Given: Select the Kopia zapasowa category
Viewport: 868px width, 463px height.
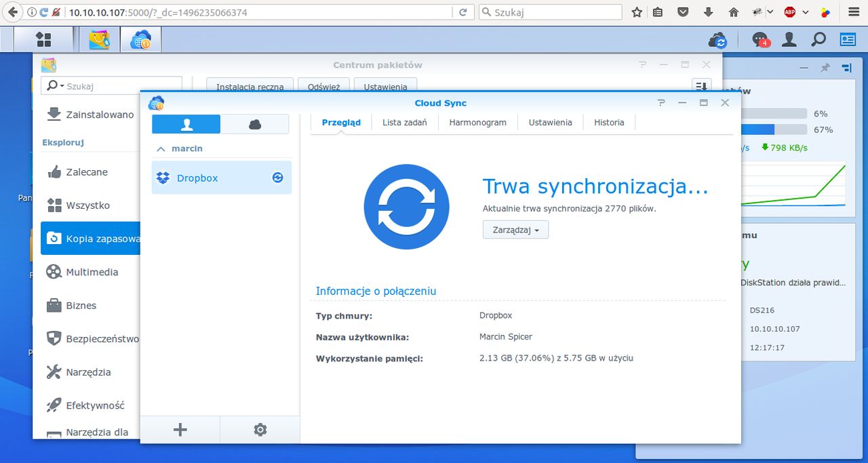Looking at the screenshot, I should (90, 239).
